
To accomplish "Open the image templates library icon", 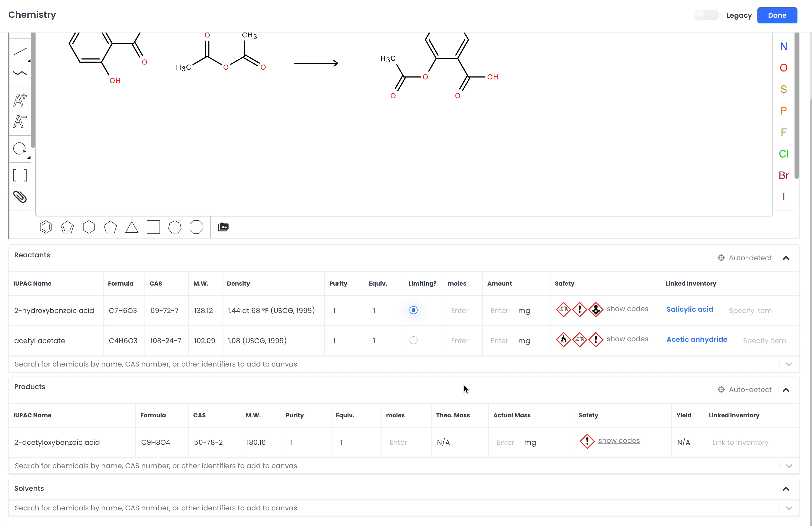I will click(x=223, y=227).
